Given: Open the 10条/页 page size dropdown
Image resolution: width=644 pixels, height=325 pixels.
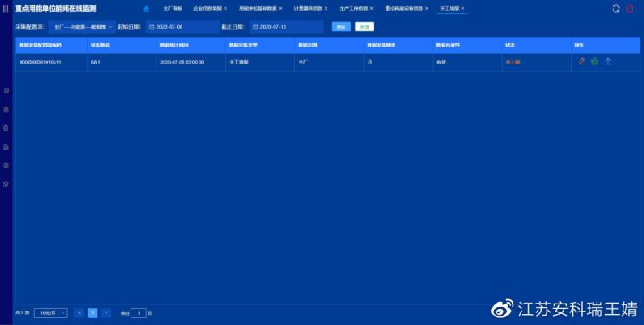Looking at the screenshot, I should pos(51,313).
